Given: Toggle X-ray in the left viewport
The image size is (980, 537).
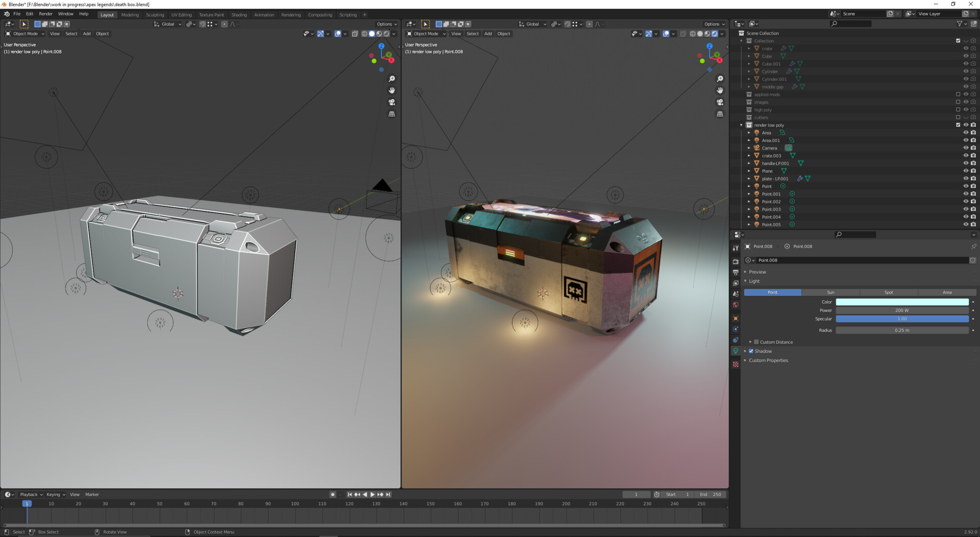Looking at the screenshot, I should [x=355, y=34].
